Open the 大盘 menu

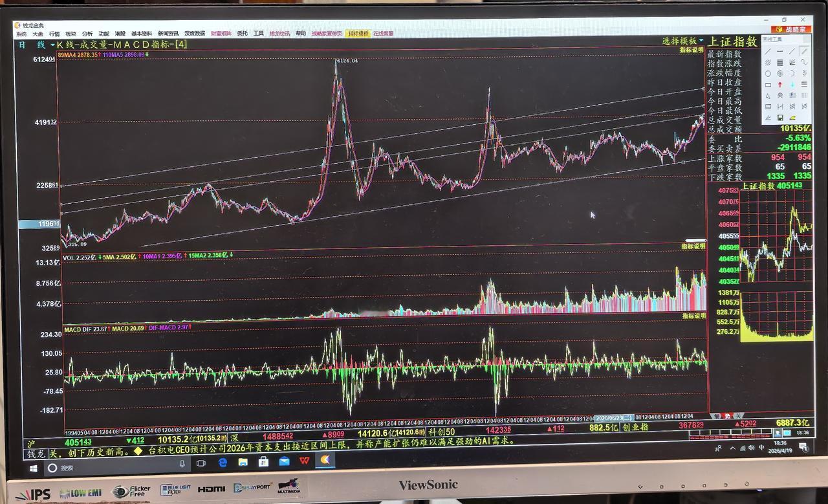(x=38, y=34)
